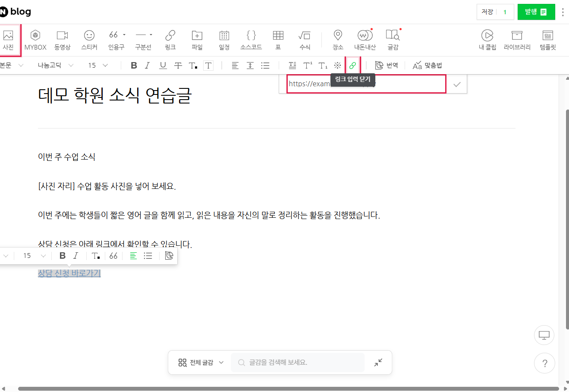Screen dimensions: 569x392
Task: Open the special characters picker icon
Action: 337,65
